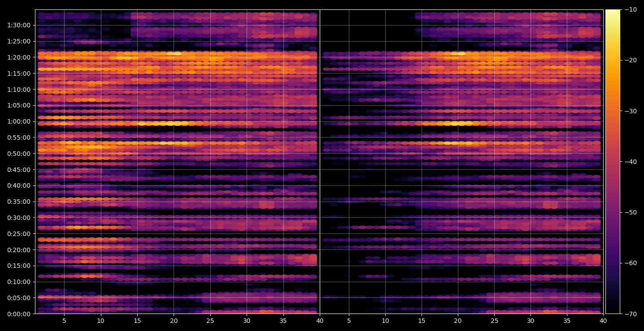Click x-axis tick 5 of left heatmap
Image resolution: width=644 pixels, height=331 pixels.
[64, 321]
